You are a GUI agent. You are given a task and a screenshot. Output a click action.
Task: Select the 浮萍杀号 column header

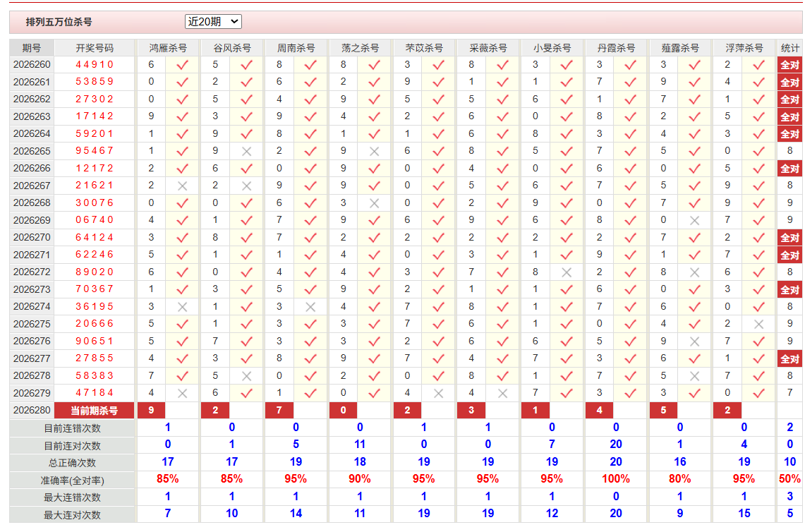point(744,48)
